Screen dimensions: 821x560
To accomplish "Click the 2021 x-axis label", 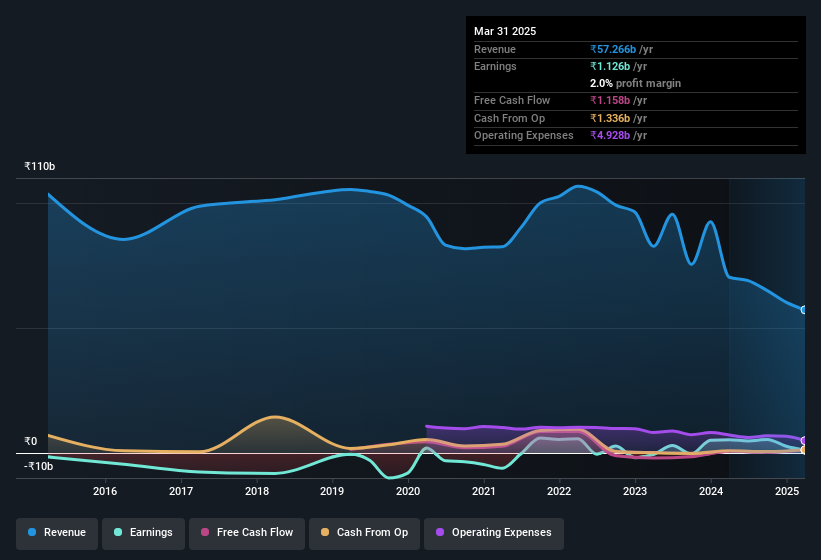I will [484, 491].
